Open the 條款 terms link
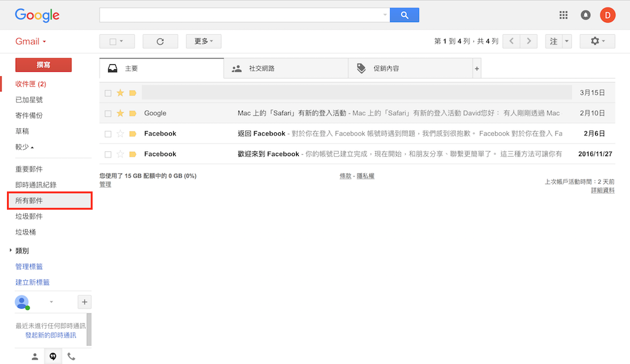 pos(345,176)
